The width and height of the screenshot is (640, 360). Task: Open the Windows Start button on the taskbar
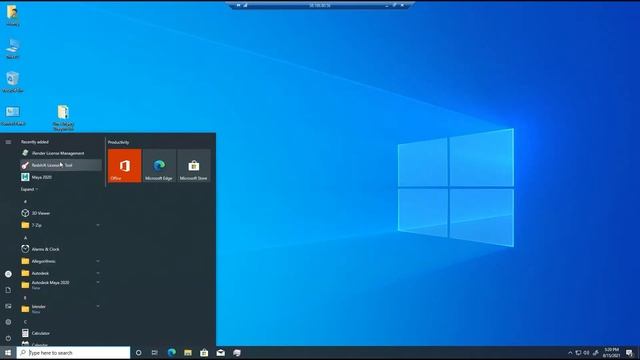click(x=8, y=353)
